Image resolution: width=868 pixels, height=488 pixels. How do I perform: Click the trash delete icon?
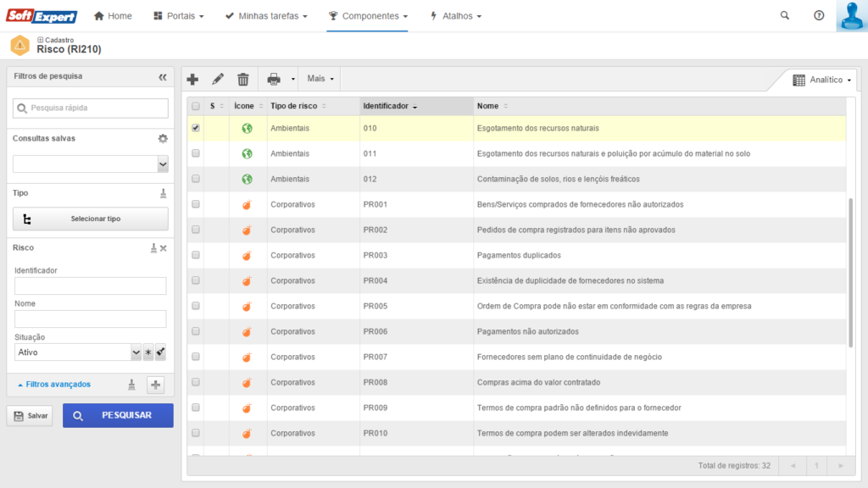(x=243, y=79)
